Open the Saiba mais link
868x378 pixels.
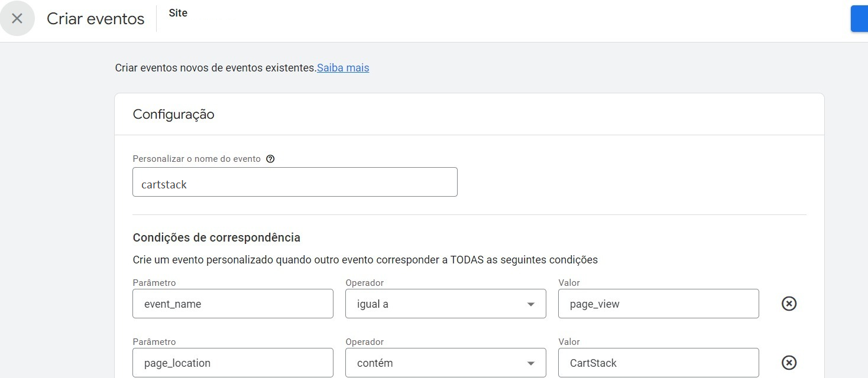click(x=343, y=68)
